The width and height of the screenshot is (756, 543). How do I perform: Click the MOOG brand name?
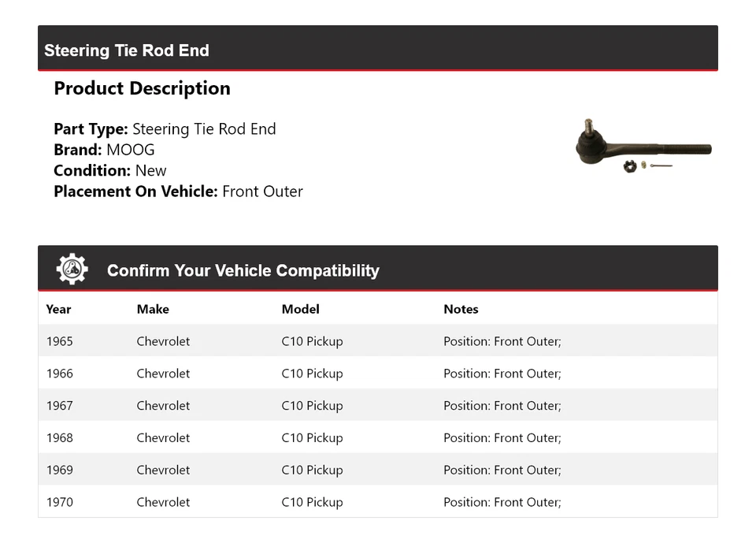131,150
